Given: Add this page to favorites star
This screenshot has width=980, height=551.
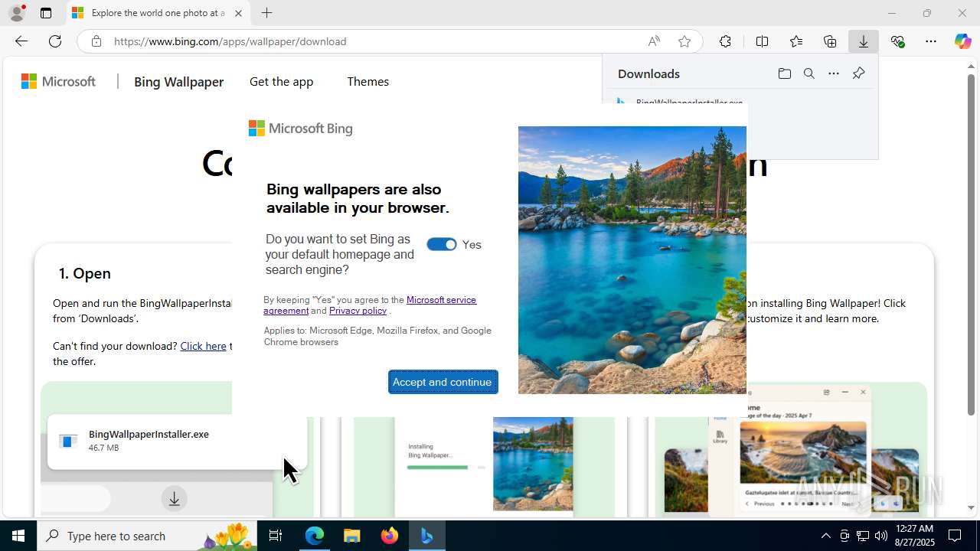Looking at the screenshot, I should [684, 41].
